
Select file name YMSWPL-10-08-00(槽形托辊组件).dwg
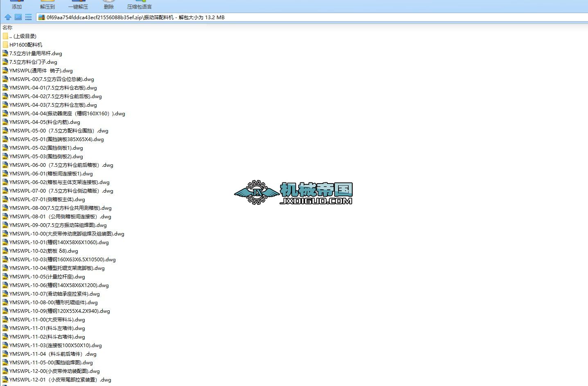(x=54, y=303)
